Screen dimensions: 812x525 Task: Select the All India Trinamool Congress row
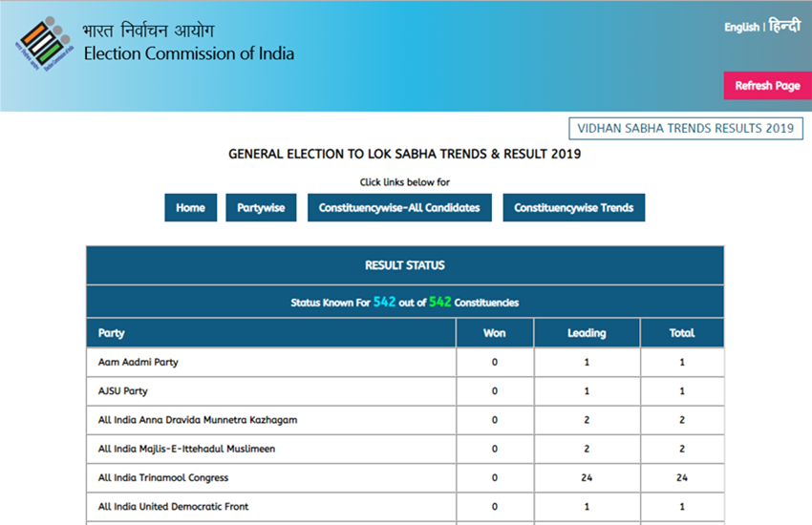(x=163, y=477)
